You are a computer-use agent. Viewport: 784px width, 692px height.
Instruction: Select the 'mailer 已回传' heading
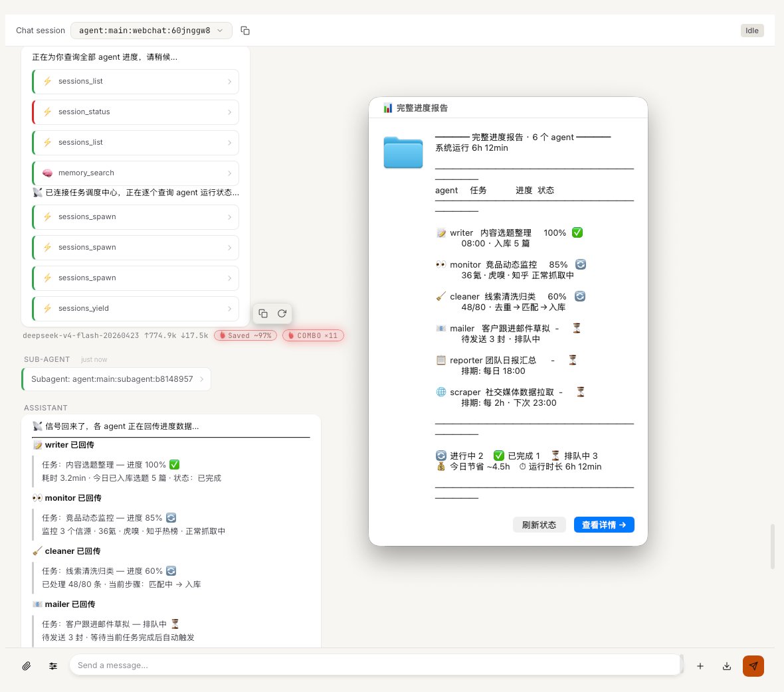[70, 604]
